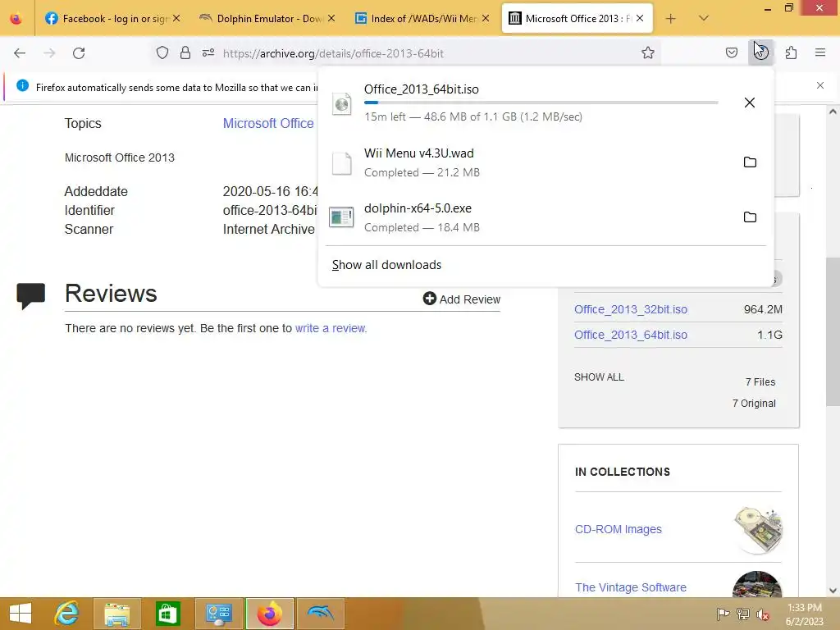Click the 'Completed — 21.2 MB' status text
Screen dimensions: 840x630
[422, 172]
